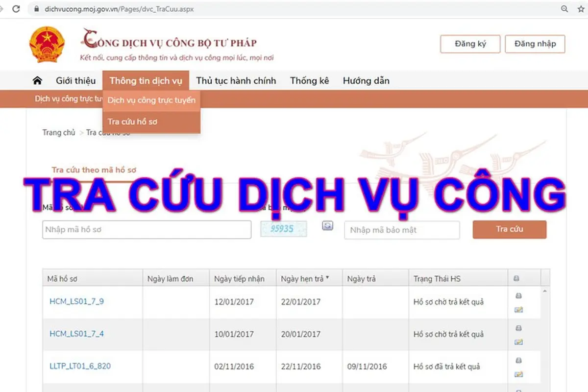The height and width of the screenshot is (392, 588).
Task: Open details icon for HCM_LS01_7_9
Action: (518, 309)
